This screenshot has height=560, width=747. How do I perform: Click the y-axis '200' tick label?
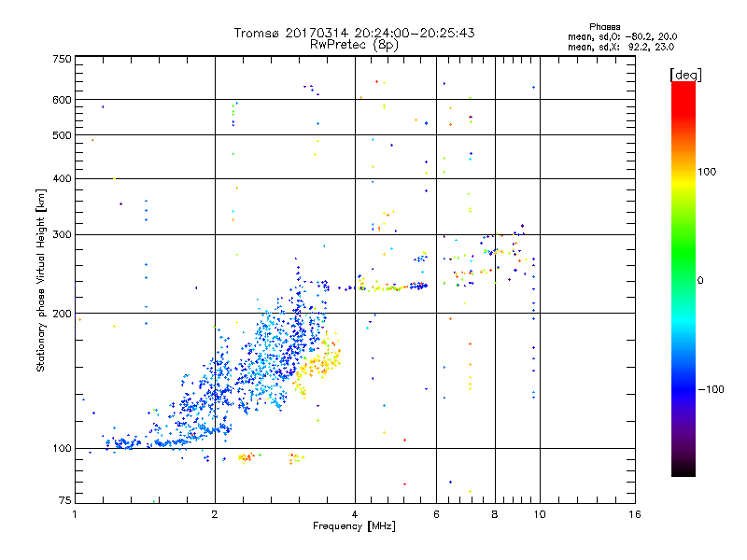(x=62, y=314)
